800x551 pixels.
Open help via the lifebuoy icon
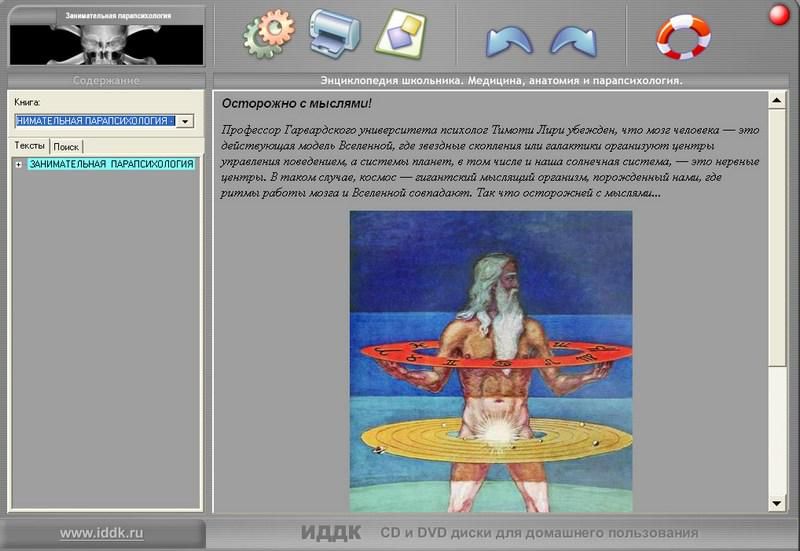pos(683,36)
